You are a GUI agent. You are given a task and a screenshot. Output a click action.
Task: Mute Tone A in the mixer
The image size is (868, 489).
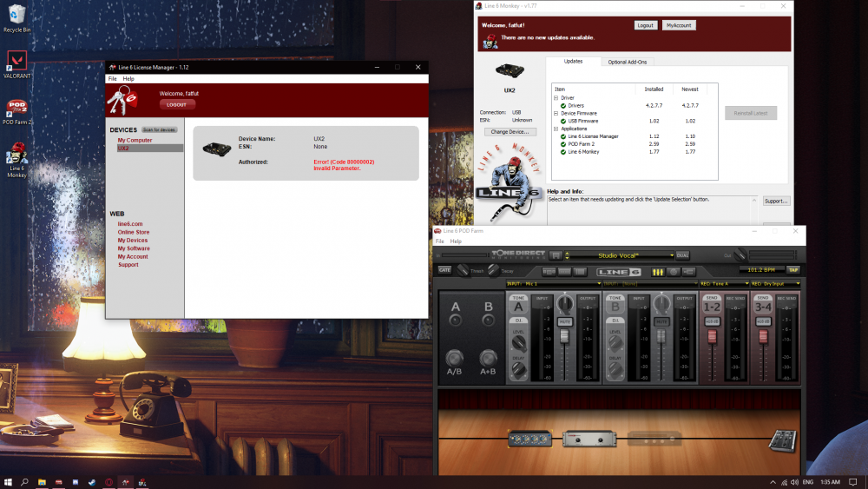(565, 321)
